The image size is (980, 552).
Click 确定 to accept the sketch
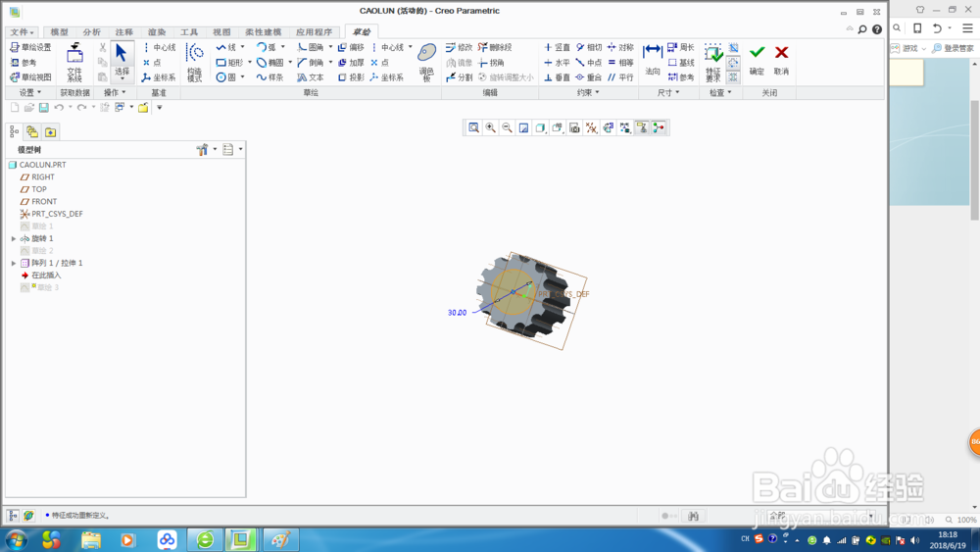click(x=757, y=60)
